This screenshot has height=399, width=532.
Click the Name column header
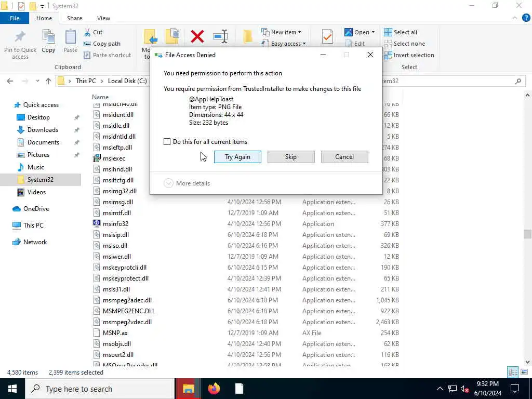tap(100, 97)
